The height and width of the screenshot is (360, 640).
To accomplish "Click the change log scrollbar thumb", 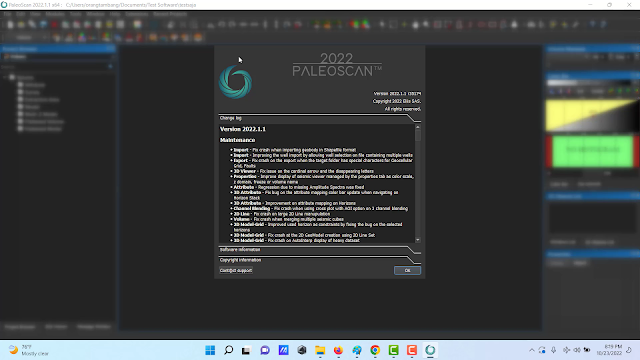I will tap(418, 136).
